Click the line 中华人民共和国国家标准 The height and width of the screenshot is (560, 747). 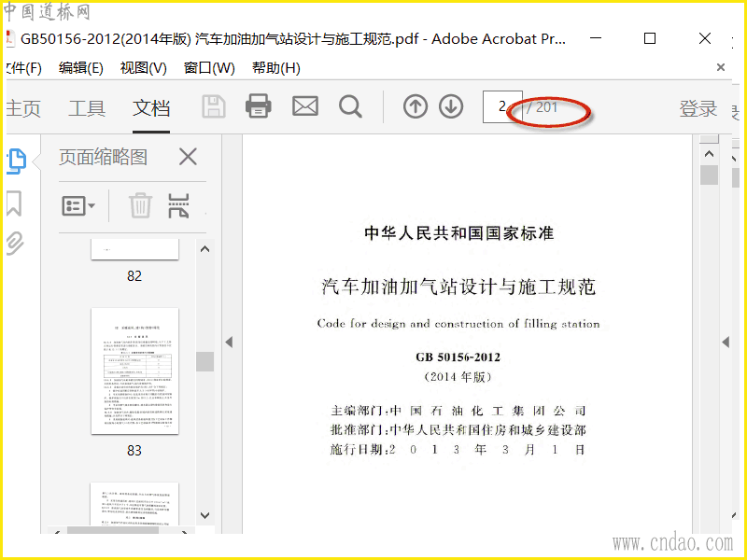pyautogui.click(x=458, y=232)
